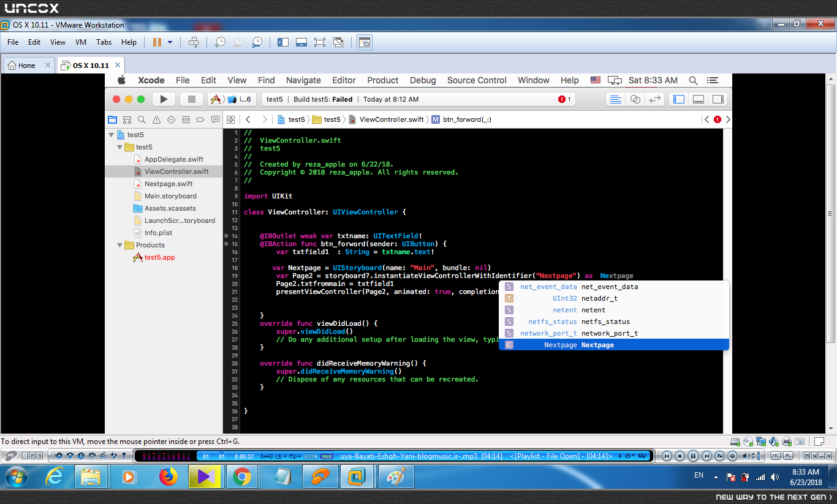Run the project with the Play button
Screen dimensions: 837x504
(x=163, y=99)
